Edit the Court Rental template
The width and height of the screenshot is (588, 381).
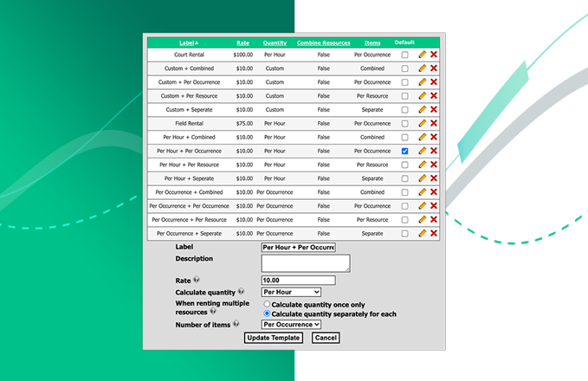(423, 55)
